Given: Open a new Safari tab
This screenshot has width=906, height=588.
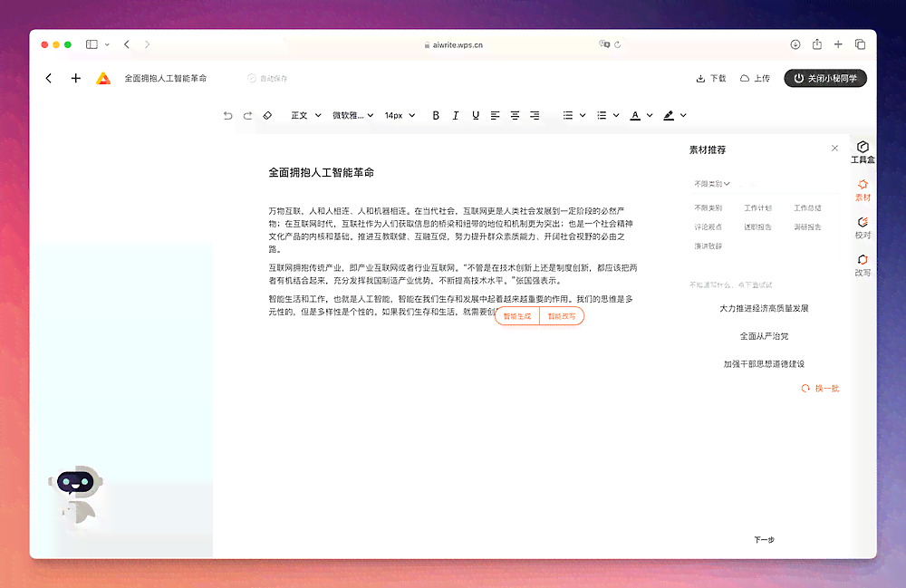Looking at the screenshot, I should click(838, 44).
